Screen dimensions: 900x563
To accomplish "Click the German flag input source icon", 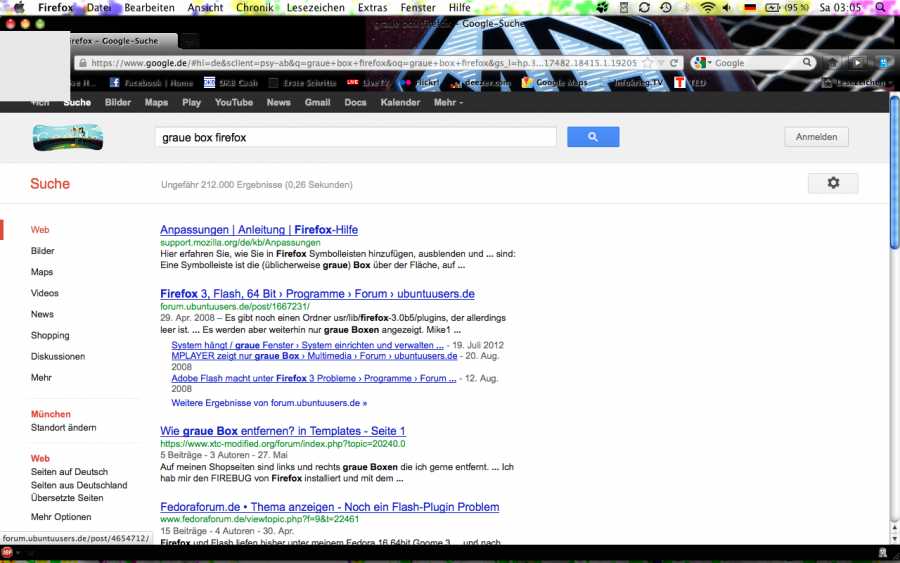I will pyautogui.click(x=750, y=7).
